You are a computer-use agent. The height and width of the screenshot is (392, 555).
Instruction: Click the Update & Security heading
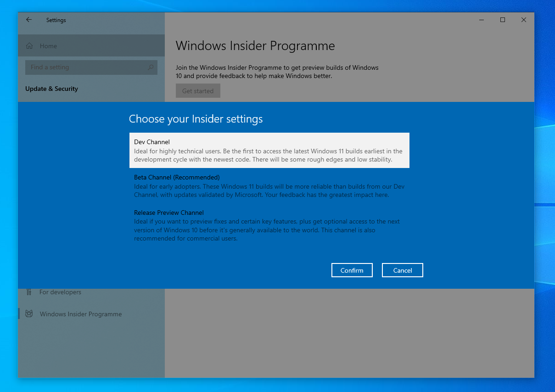click(51, 89)
